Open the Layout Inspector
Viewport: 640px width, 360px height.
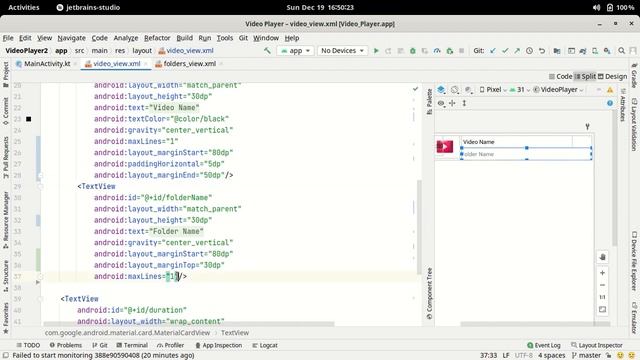597,345
